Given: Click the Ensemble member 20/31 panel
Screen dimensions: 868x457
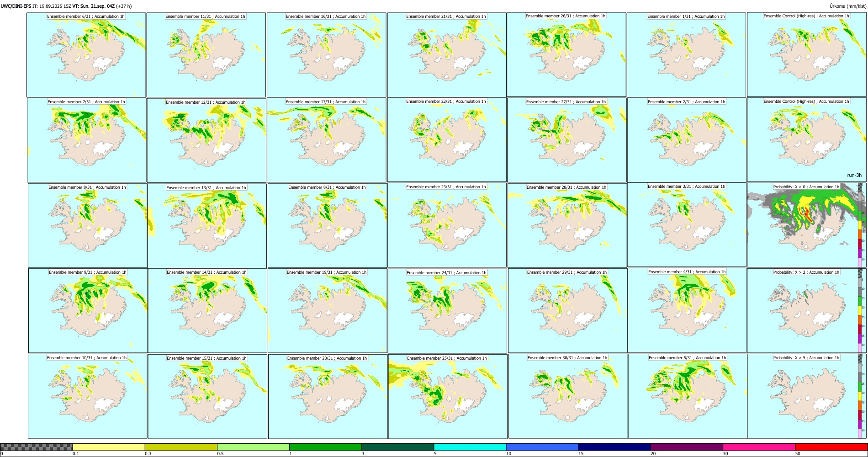Looking at the screenshot, I should coord(328,396).
